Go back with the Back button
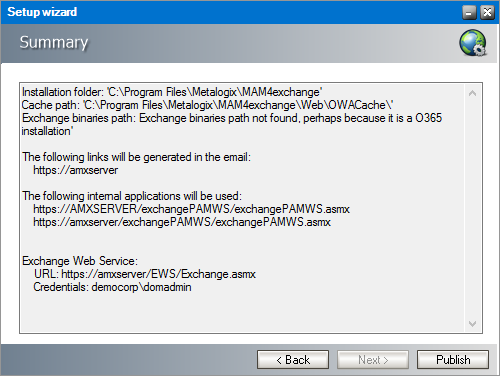The width and height of the screenshot is (500, 376). [293, 360]
